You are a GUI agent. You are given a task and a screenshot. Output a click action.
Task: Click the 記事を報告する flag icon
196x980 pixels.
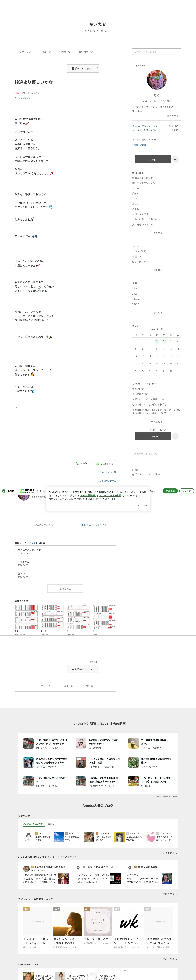pos(100,481)
